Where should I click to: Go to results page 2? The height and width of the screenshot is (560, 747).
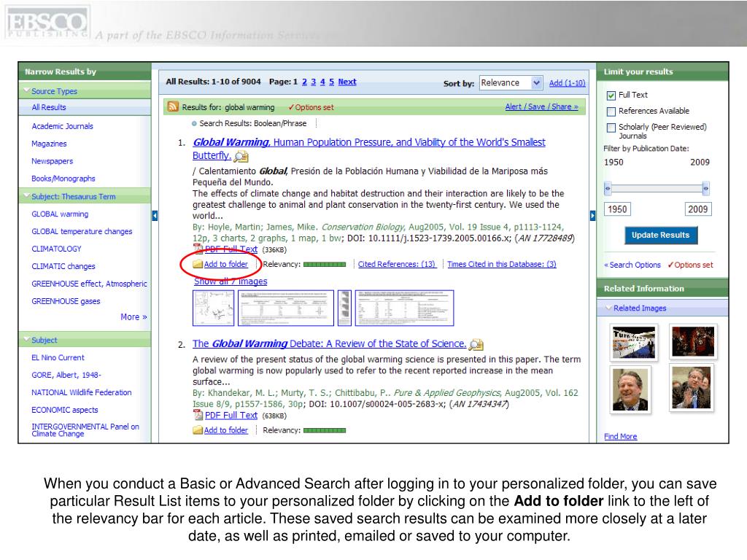pos(304,82)
